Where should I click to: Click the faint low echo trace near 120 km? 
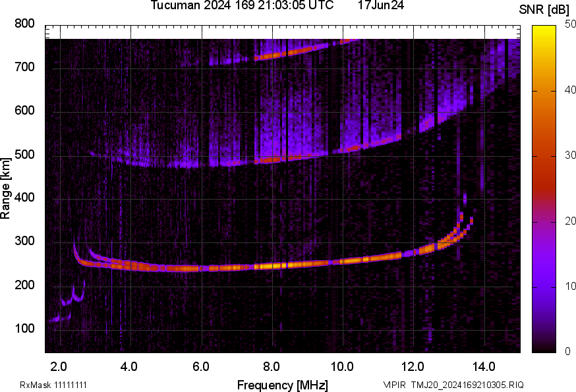point(57,319)
